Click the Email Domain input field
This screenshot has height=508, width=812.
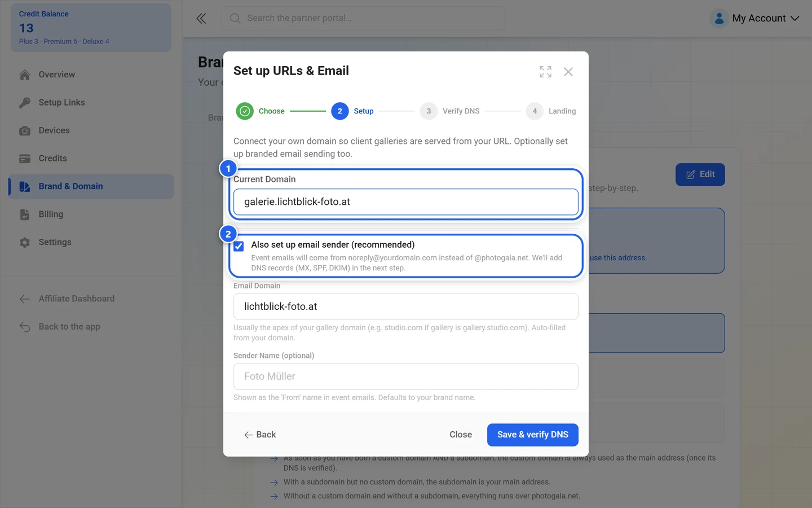pyautogui.click(x=406, y=306)
